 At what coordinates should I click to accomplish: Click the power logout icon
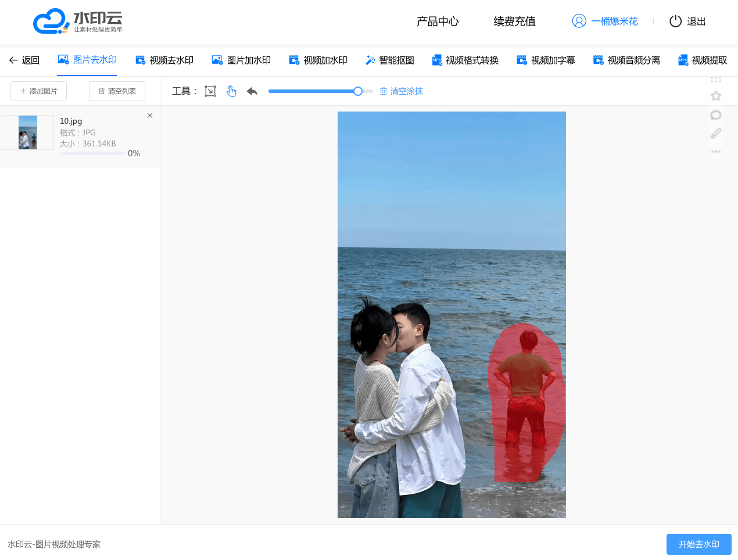(x=675, y=21)
